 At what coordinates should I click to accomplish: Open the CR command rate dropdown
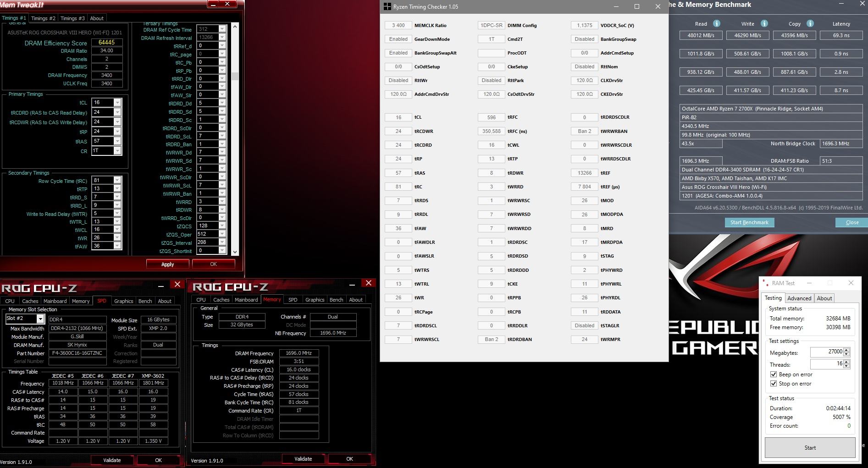[117, 151]
